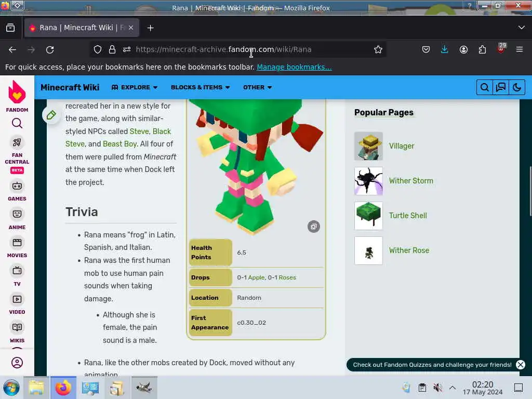
Task: Open the sidebar search icon
Action: (17, 123)
